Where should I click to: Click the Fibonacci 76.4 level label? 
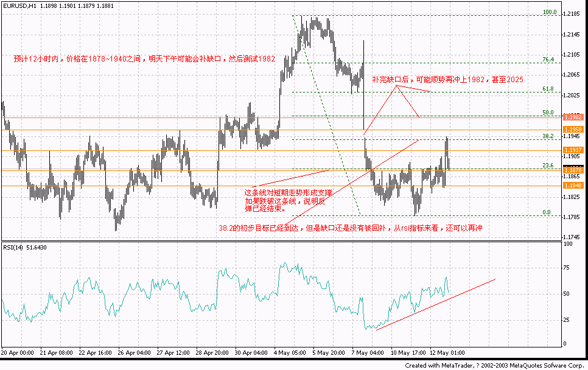click(548, 60)
